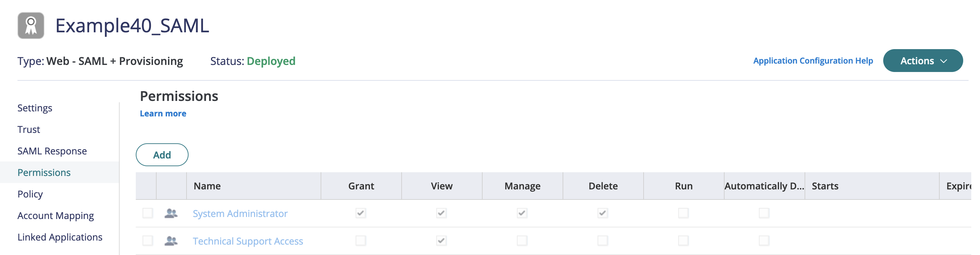Image resolution: width=980 pixels, height=255 pixels.
Task: Toggle Grant checkbox for Technical Support Access
Action: [361, 241]
